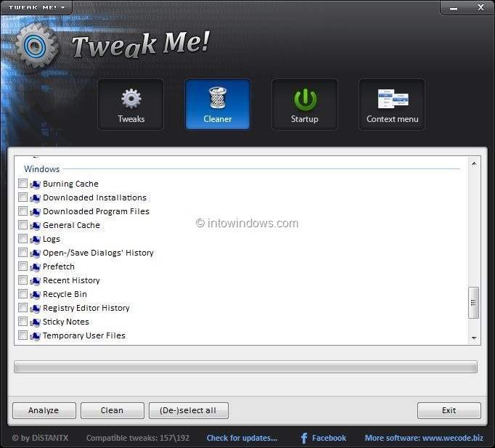Check the Logs checkbox
This screenshot has width=495, height=448.
point(22,239)
